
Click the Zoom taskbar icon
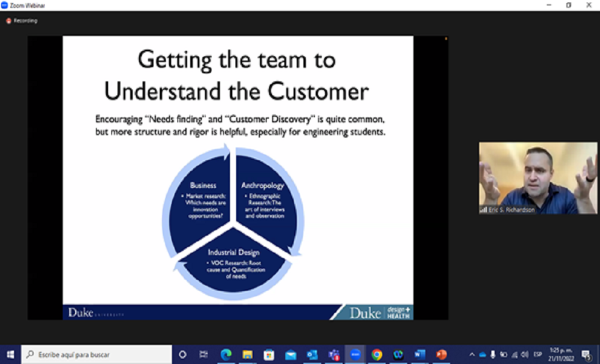point(355,354)
